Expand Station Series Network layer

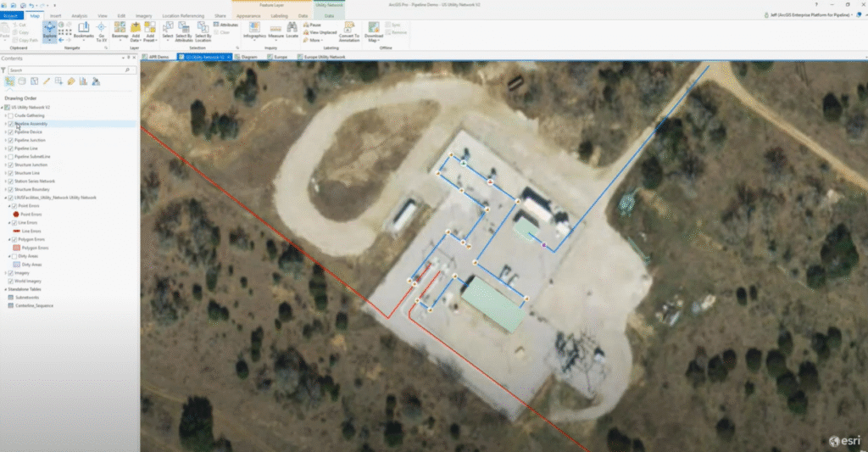(x=6, y=181)
